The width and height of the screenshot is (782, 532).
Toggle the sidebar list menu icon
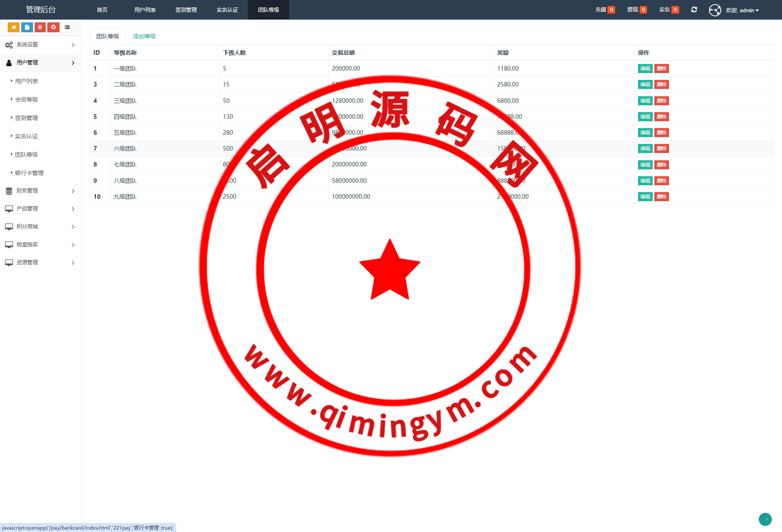(x=67, y=27)
